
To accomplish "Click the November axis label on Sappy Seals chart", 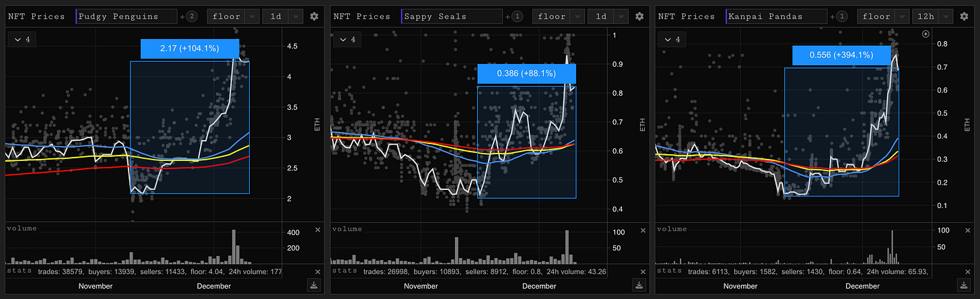I will [x=421, y=286].
